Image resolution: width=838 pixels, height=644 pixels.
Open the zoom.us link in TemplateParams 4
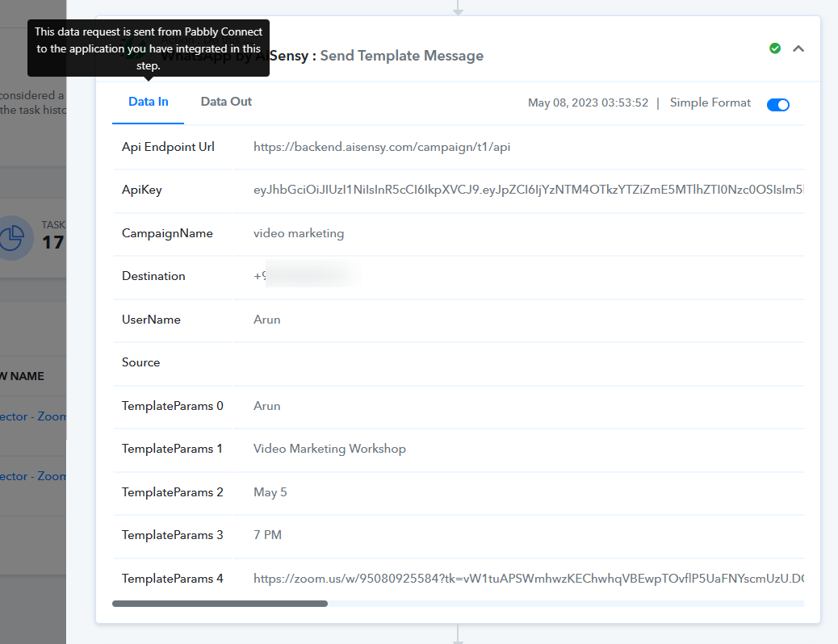[x=529, y=579]
